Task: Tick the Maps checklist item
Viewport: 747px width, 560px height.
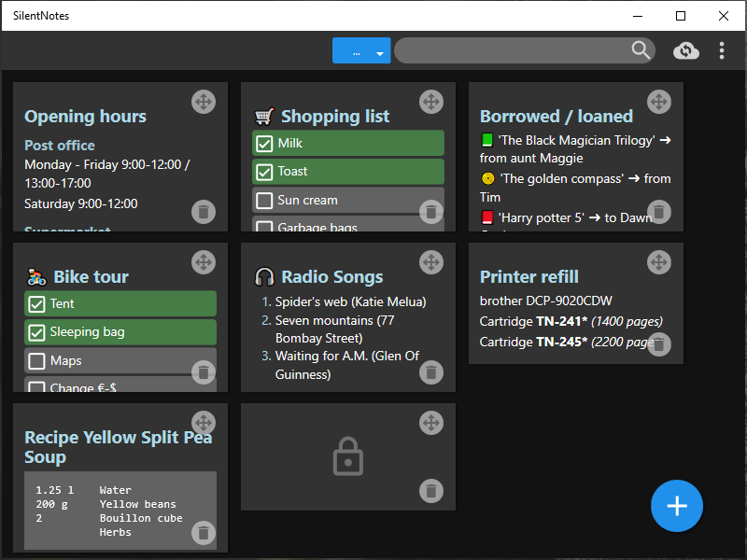Action: pyautogui.click(x=37, y=361)
